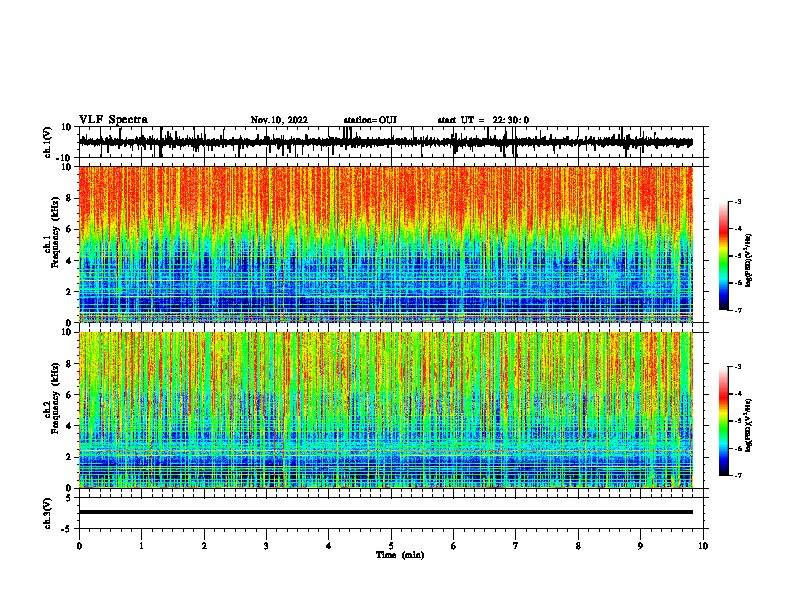Select the "Nov.10, 2022" date label
Screen dimensions: 792x612
(279, 120)
